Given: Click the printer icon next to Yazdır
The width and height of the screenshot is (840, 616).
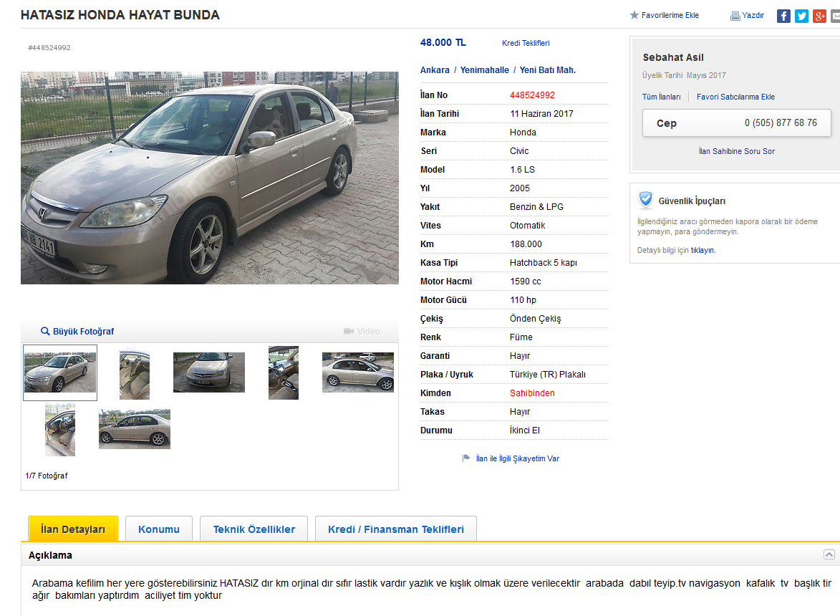Looking at the screenshot, I should [x=735, y=16].
